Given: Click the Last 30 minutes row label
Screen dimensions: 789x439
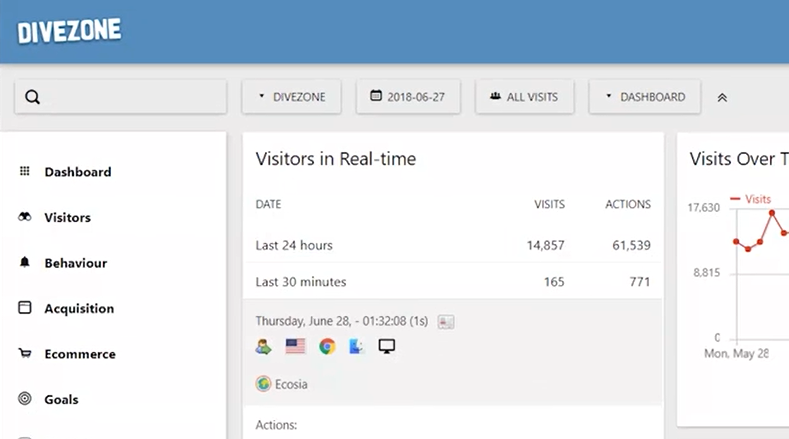Looking at the screenshot, I should point(301,282).
